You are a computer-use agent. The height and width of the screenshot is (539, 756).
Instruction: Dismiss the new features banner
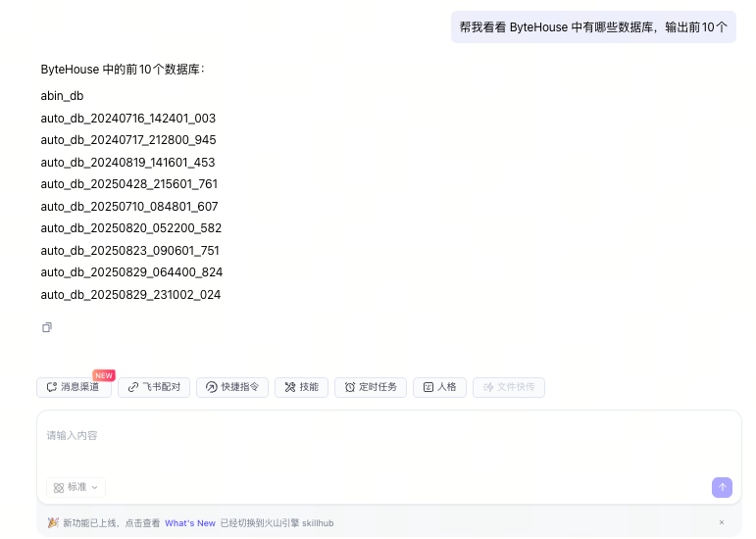[722, 522]
